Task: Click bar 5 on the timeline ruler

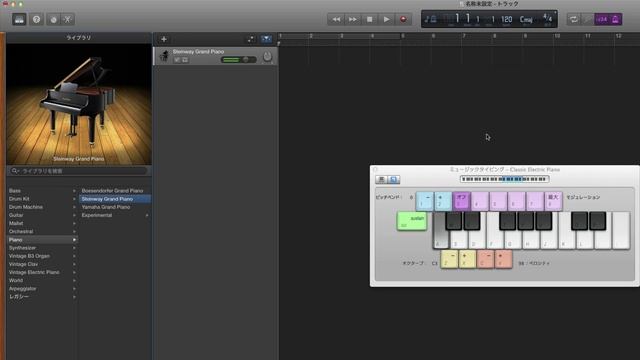Action: [x=403, y=36]
